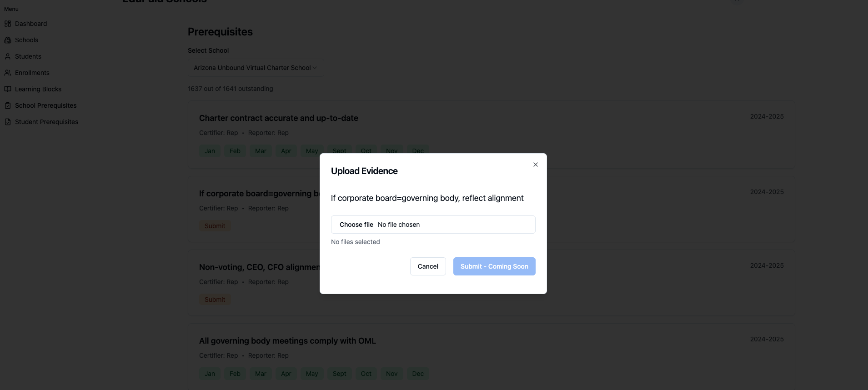Open the Dashboard menu item
This screenshot has width=868, height=390.
(31, 24)
